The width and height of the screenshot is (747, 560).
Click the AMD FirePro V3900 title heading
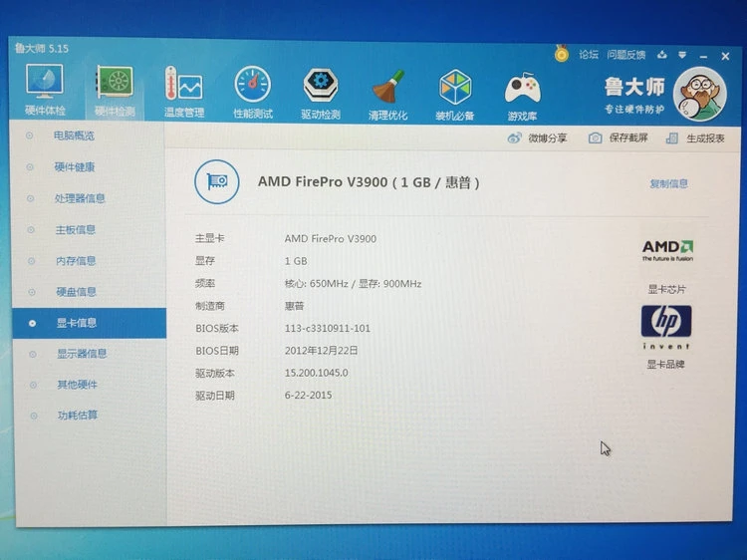point(369,182)
